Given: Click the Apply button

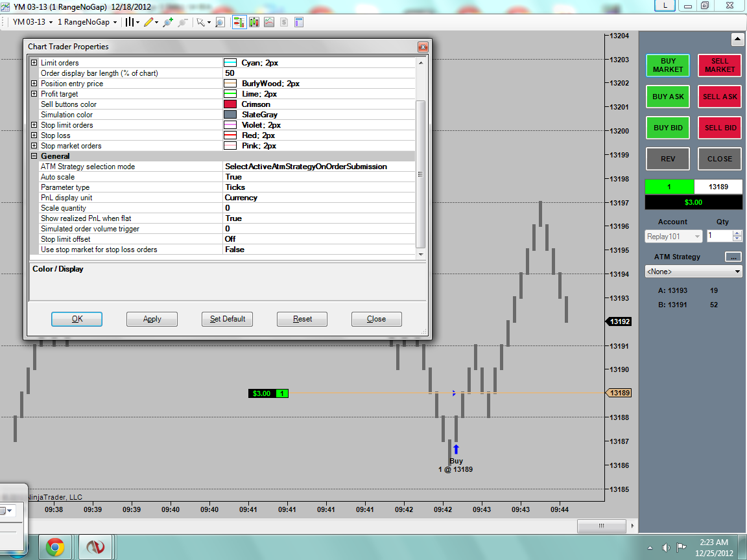Looking at the screenshot, I should [x=152, y=319].
